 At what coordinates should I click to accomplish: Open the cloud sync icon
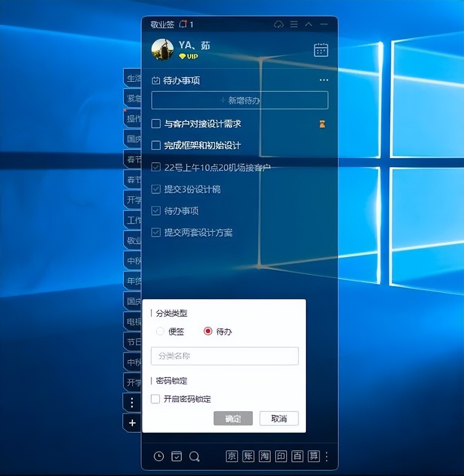pos(278,24)
